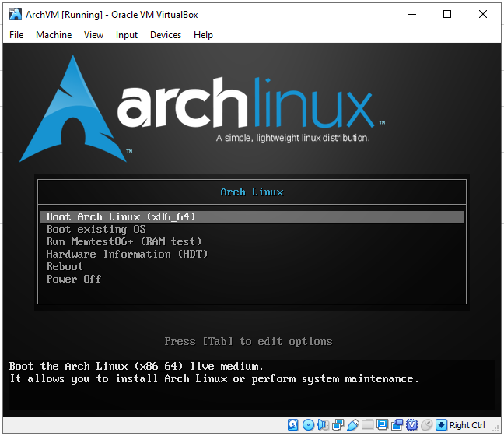This screenshot has height=436, width=504.
Task: Open the View menu
Action: (93, 35)
